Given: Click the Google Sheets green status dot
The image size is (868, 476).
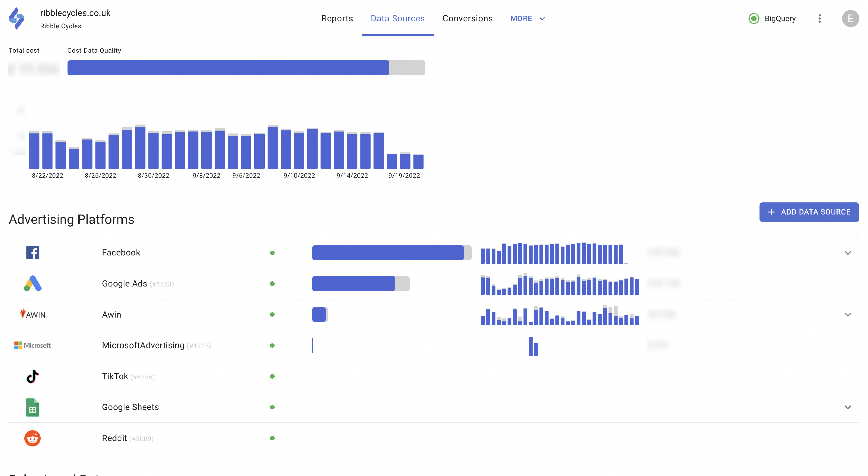Looking at the screenshot, I should [272, 407].
